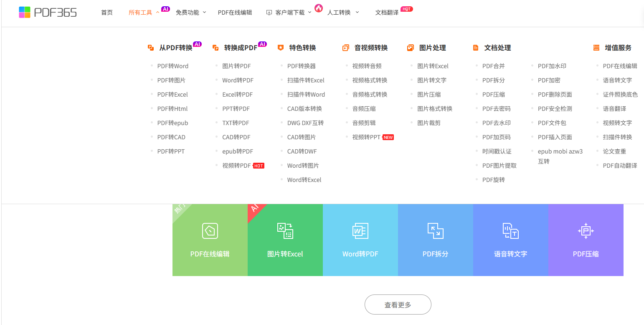This screenshot has height=325, width=644.
Task: Click the 语音转文字 tile icon
Action: (x=511, y=231)
